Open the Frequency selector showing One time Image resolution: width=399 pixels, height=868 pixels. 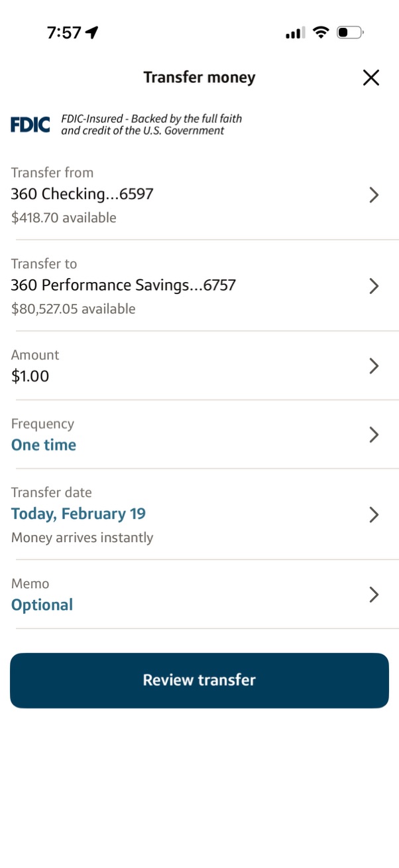[x=374, y=435]
